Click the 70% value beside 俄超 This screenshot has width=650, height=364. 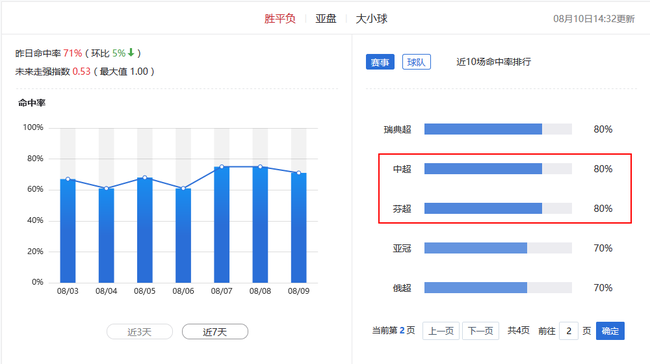[x=603, y=288]
